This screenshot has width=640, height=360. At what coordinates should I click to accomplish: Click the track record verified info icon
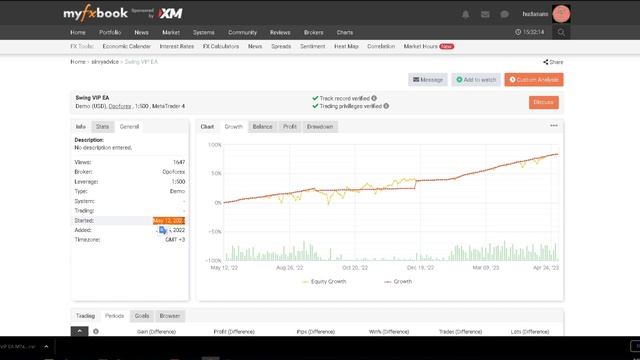click(x=374, y=98)
